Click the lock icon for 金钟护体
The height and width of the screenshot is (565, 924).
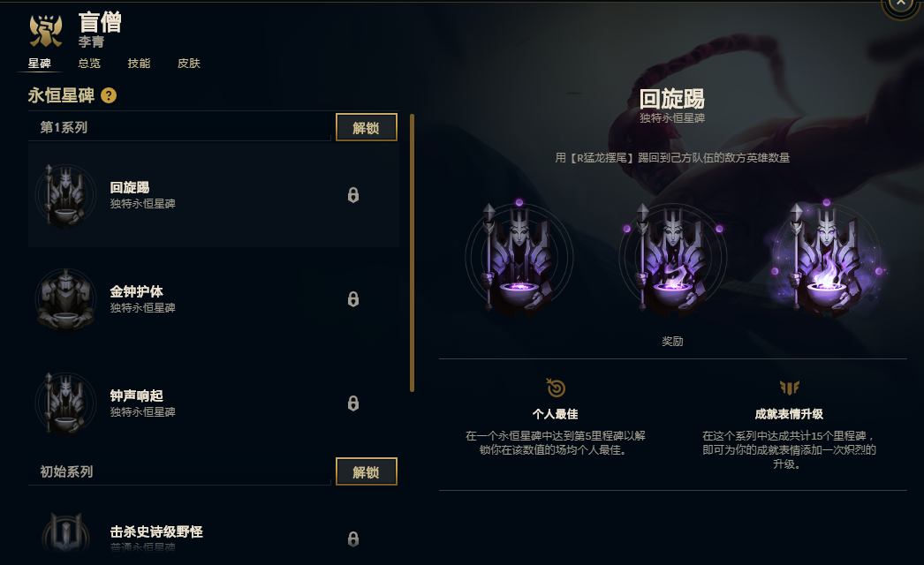click(x=353, y=299)
